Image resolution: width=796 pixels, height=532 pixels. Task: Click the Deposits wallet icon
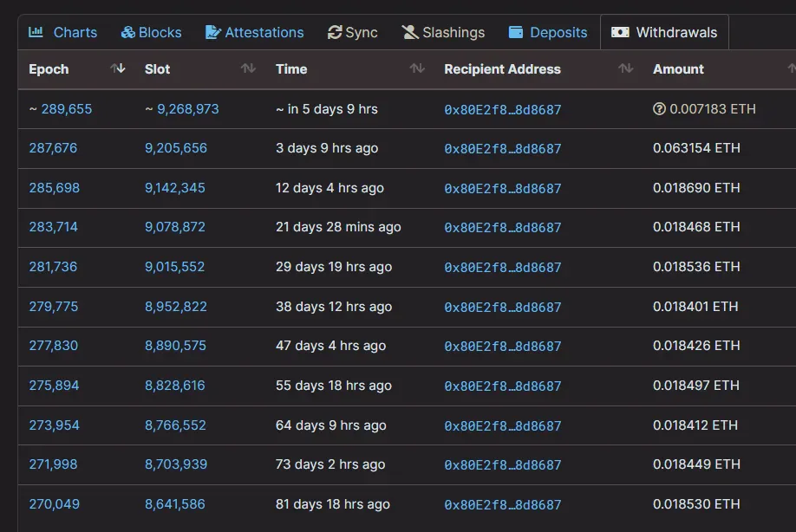click(516, 32)
